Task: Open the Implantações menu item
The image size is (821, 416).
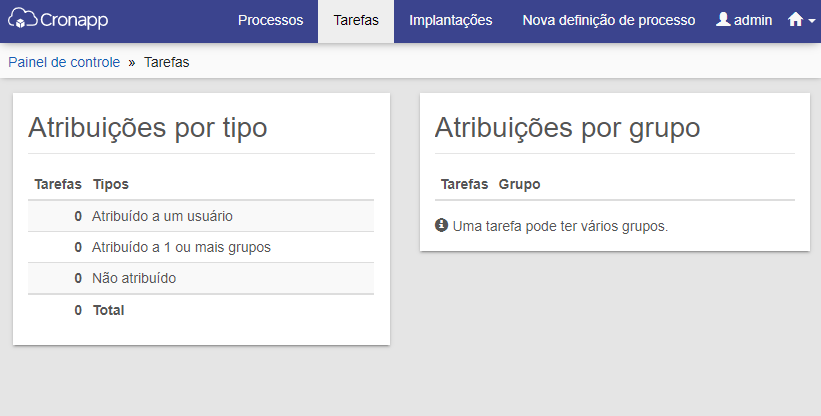Action: tap(450, 20)
